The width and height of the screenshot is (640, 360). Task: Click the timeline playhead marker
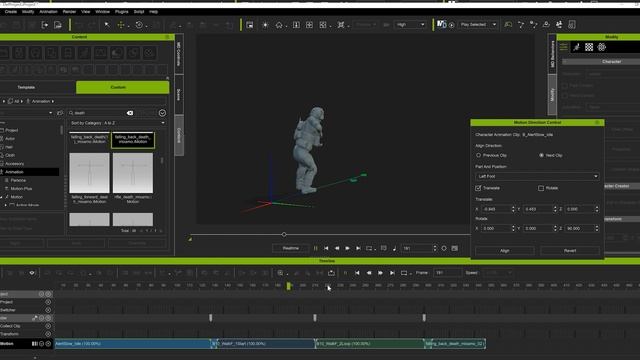tap(289, 286)
